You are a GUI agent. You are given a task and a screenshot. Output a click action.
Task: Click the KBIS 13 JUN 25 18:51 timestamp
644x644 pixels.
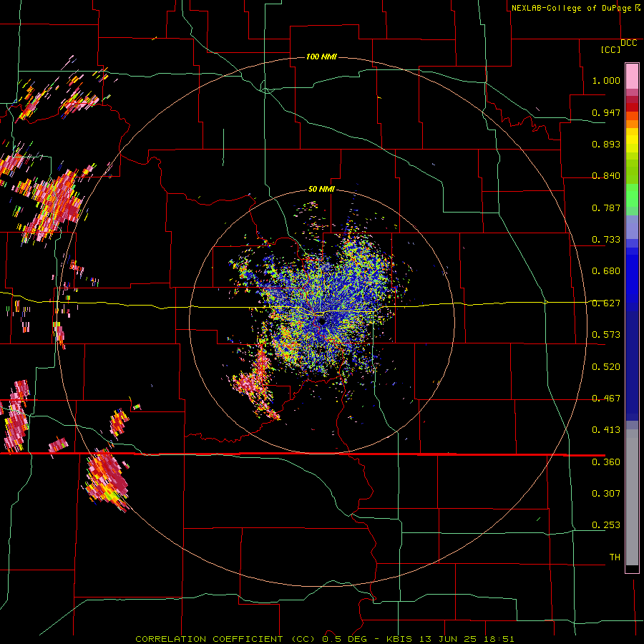pos(450,639)
